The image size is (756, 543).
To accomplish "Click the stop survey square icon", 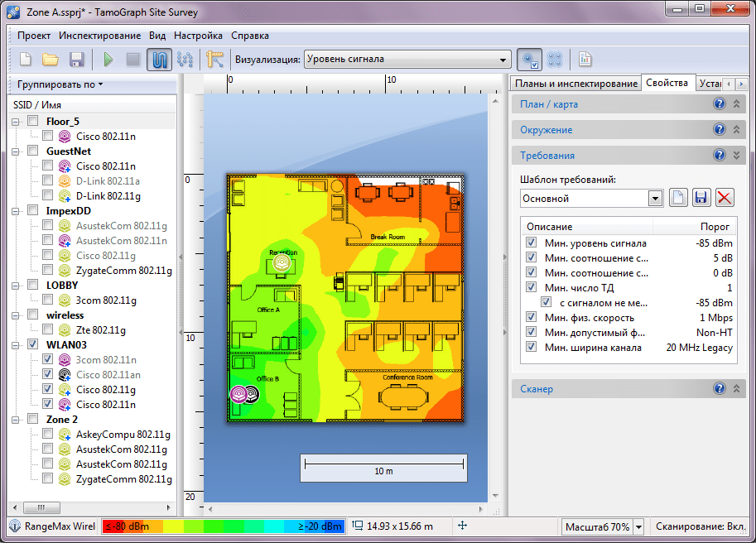I will (133, 60).
